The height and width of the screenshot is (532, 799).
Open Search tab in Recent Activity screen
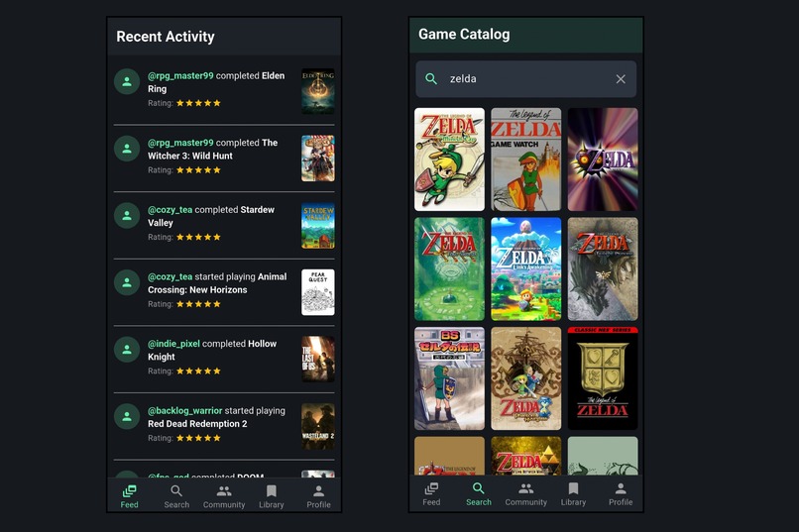pyautogui.click(x=176, y=496)
